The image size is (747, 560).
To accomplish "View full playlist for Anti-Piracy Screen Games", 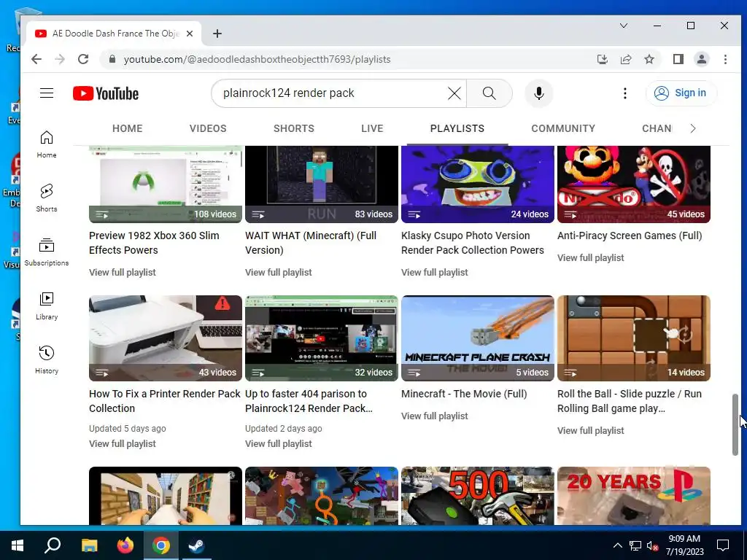I will click(591, 257).
